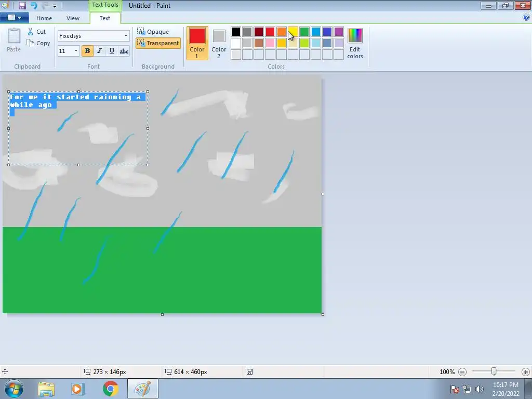Pick the gold color swatch

pyautogui.click(x=282, y=43)
